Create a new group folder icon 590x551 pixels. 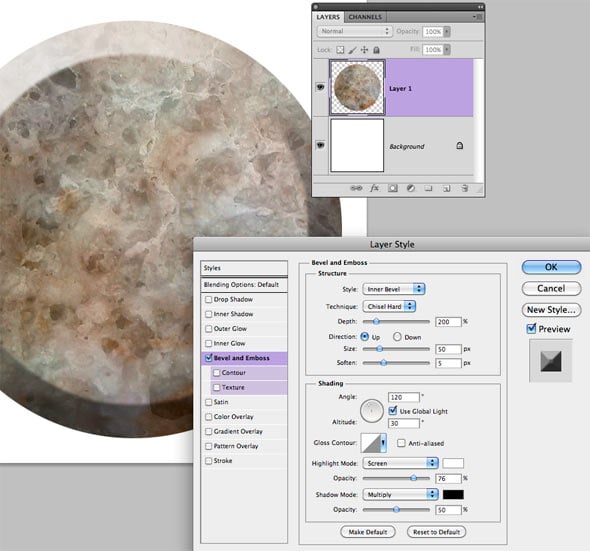click(429, 188)
